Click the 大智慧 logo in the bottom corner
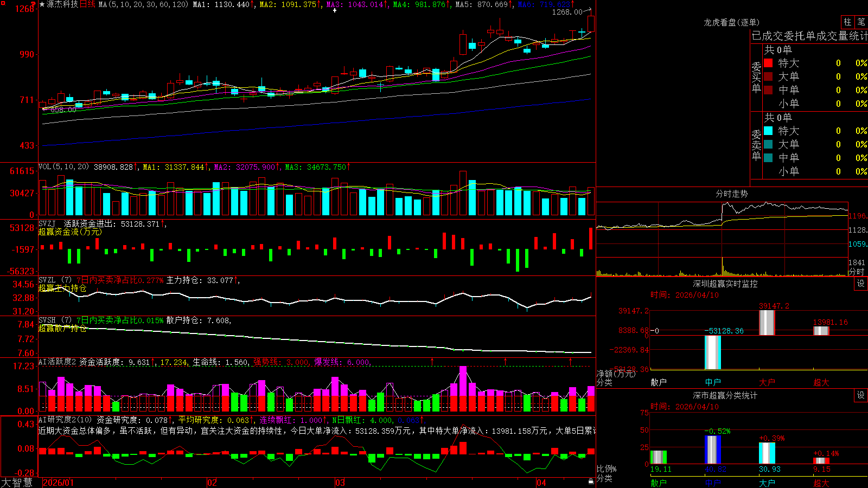The width and height of the screenshot is (868, 488). click(17, 482)
